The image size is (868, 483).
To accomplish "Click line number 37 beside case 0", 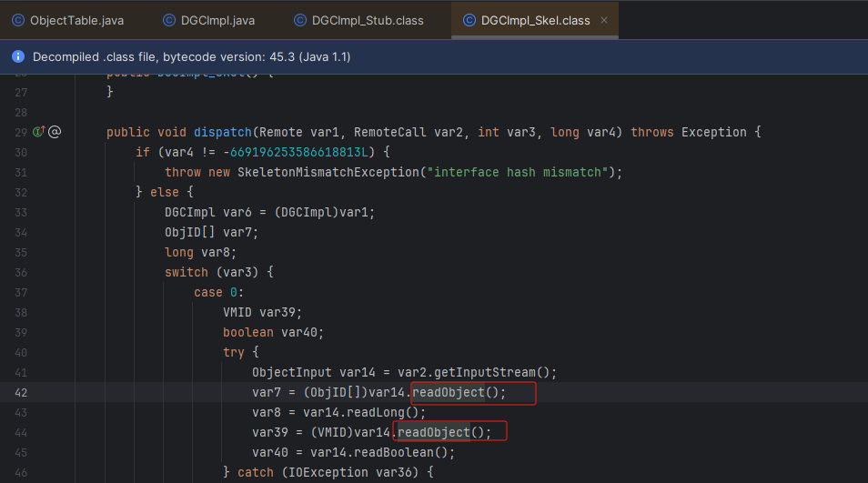I will pos(20,292).
